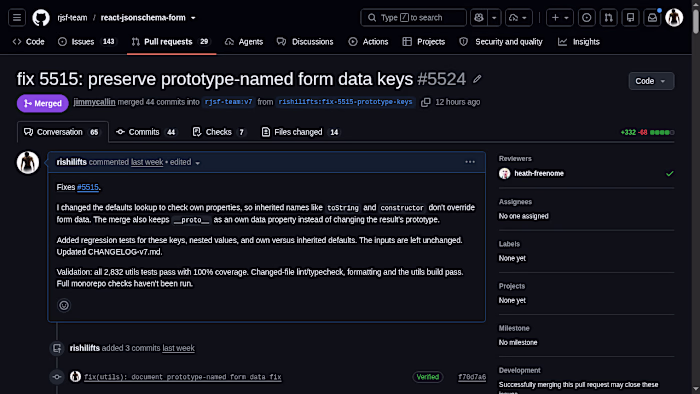Open the Agents tab

(x=244, y=42)
